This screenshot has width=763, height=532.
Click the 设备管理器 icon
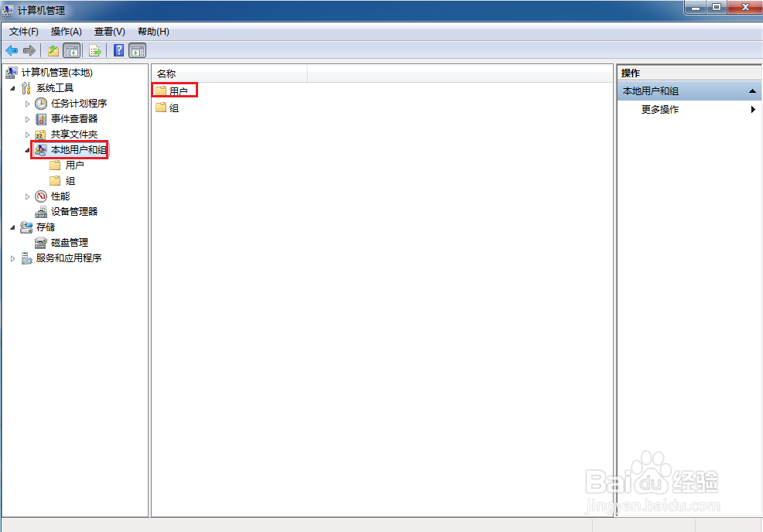[41, 212]
